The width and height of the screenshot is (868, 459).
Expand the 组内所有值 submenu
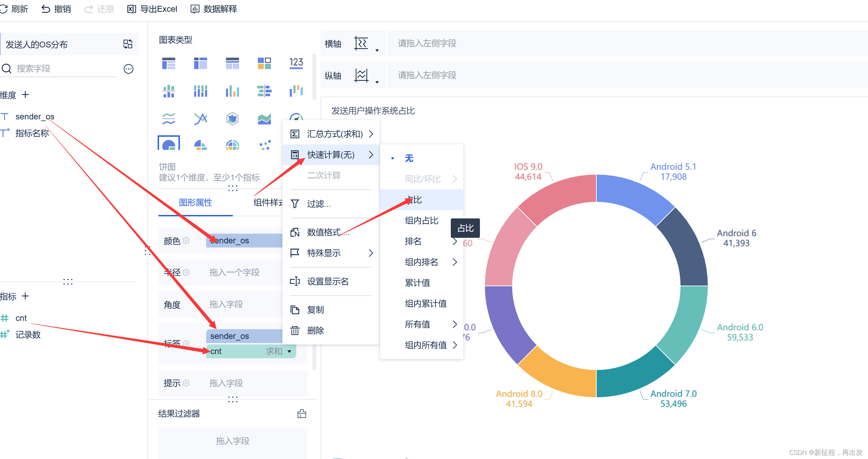(422, 345)
